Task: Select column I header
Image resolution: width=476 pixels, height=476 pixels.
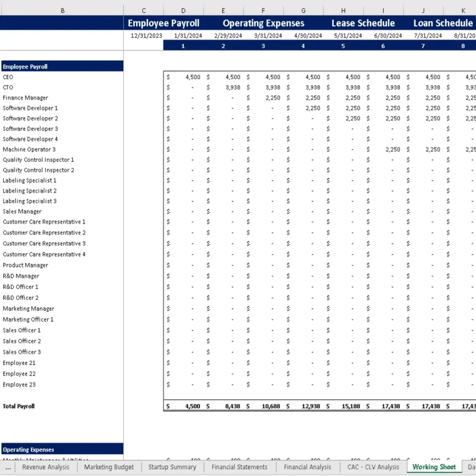Action: 383,11
